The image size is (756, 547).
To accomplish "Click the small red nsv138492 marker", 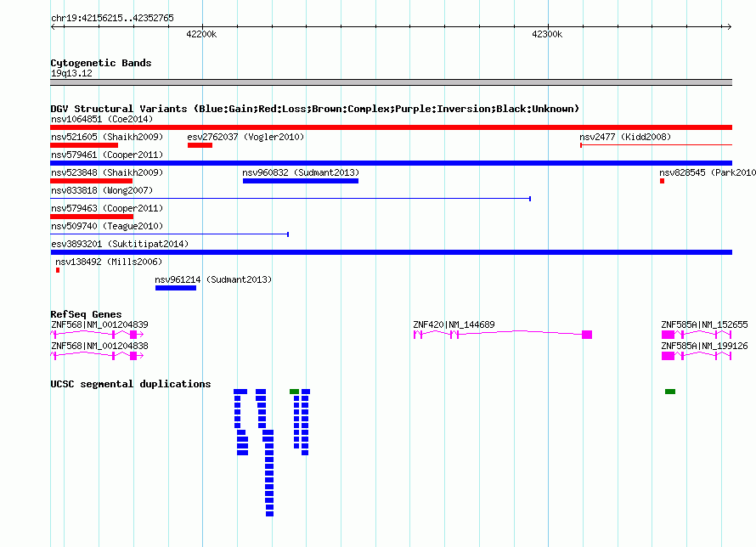I will pos(58,270).
